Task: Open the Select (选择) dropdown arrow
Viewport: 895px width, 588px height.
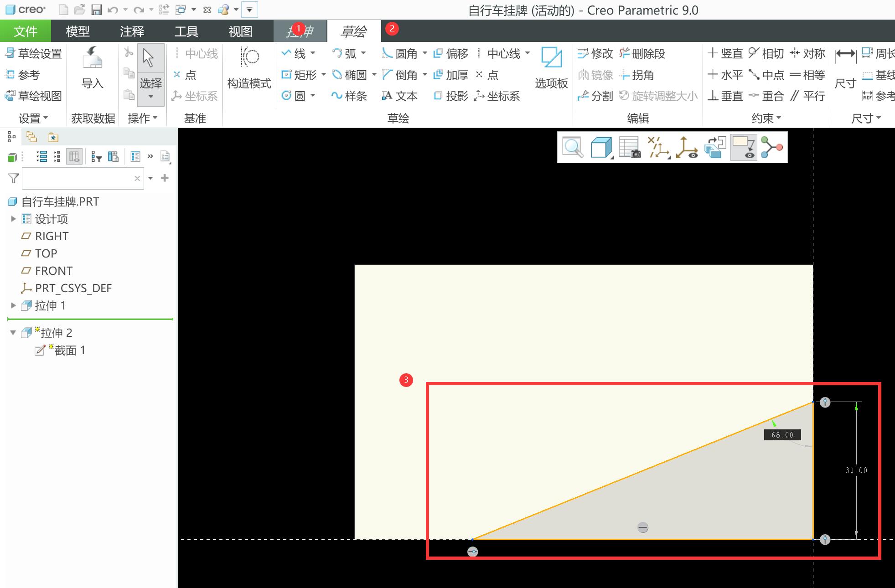Action: [150, 97]
